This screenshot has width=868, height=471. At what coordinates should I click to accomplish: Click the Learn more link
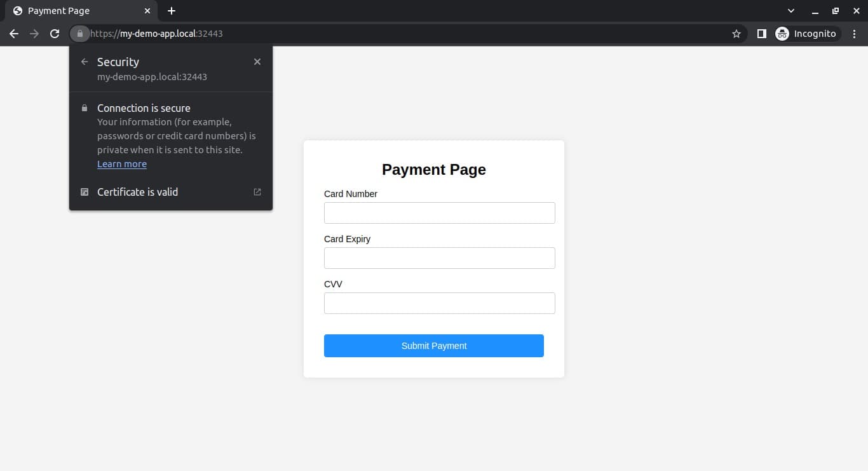tap(122, 164)
